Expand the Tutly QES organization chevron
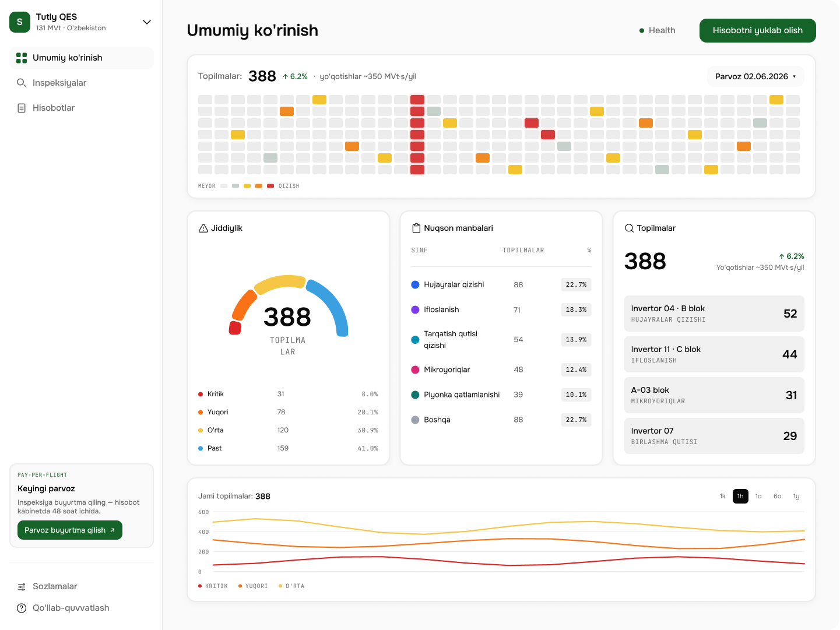The image size is (840, 630). [x=147, y=22]
